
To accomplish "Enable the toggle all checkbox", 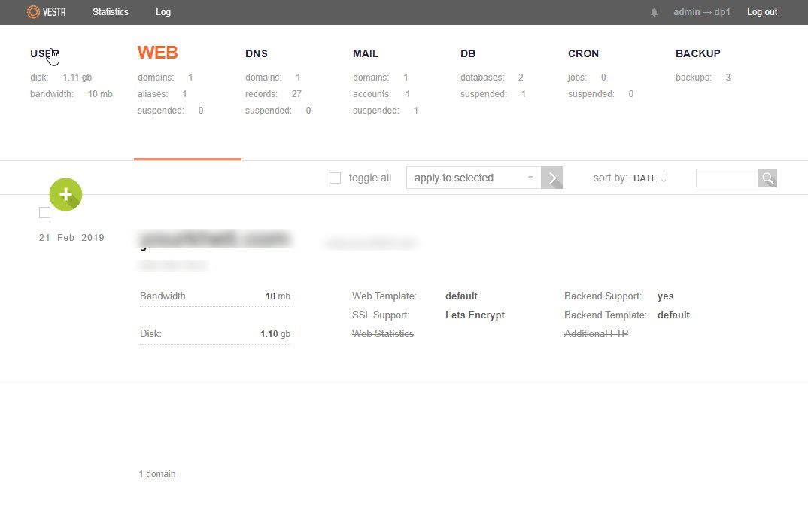I will pyautogui.click(x=335, y=177).
